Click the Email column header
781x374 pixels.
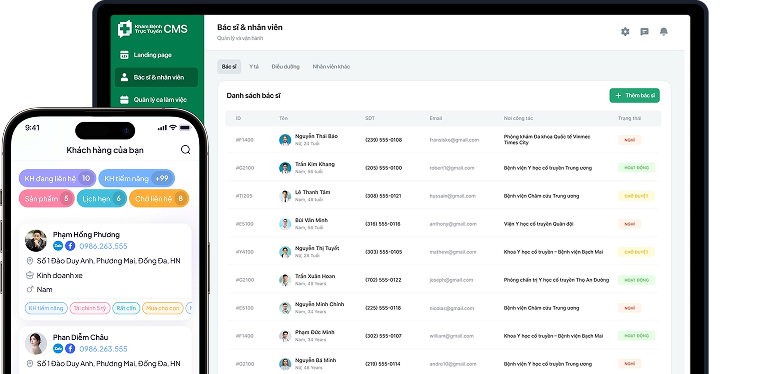point(435,119)
